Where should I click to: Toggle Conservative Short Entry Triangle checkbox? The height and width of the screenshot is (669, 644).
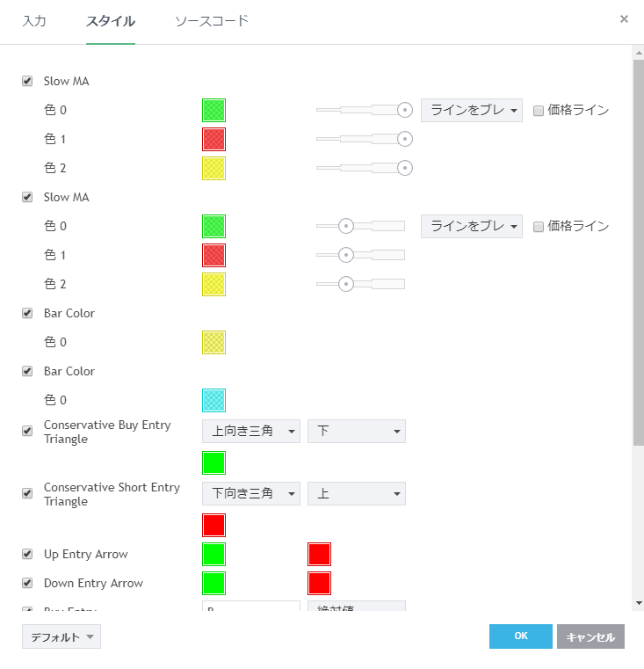pos(27,494)
